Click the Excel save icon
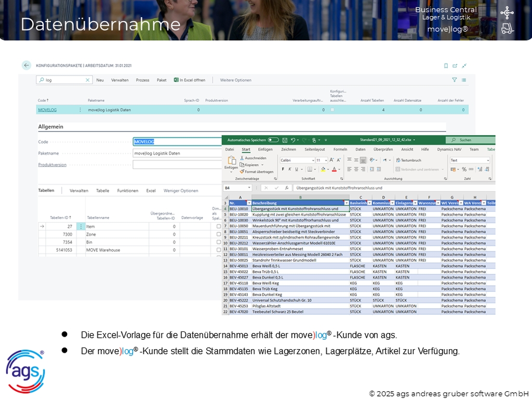Viewport: 532px width, 399px height. tap(285, 140)
